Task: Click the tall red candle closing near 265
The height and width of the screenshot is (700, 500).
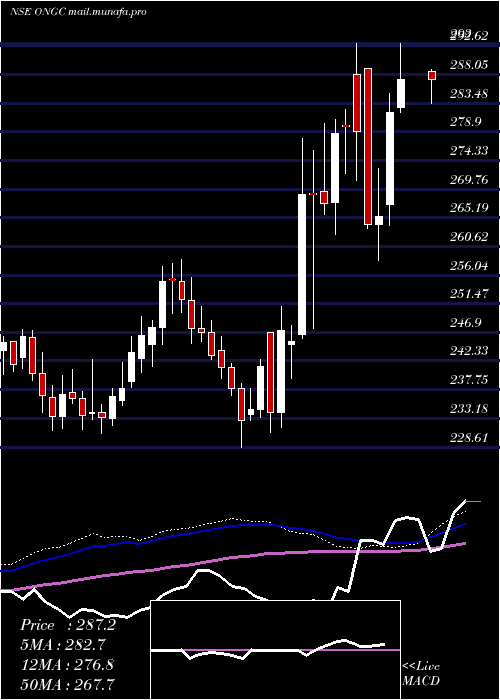Action: (368, 146)
